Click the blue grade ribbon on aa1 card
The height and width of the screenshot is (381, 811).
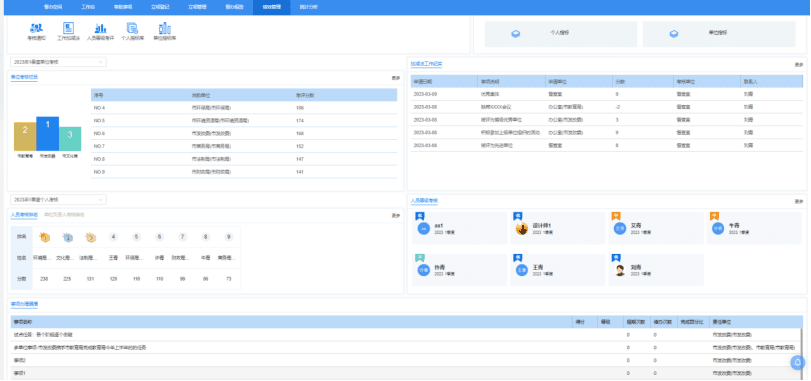tap(419, 217)
